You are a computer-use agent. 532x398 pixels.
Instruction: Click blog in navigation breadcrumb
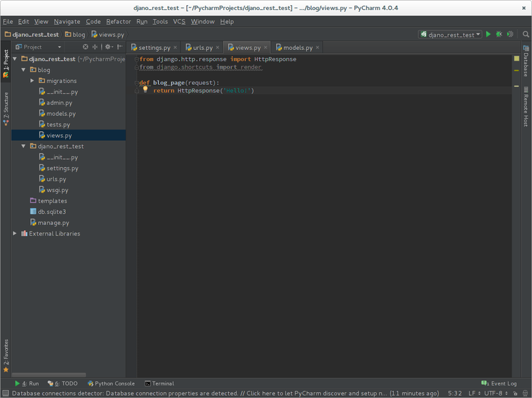tap(76, 34)
